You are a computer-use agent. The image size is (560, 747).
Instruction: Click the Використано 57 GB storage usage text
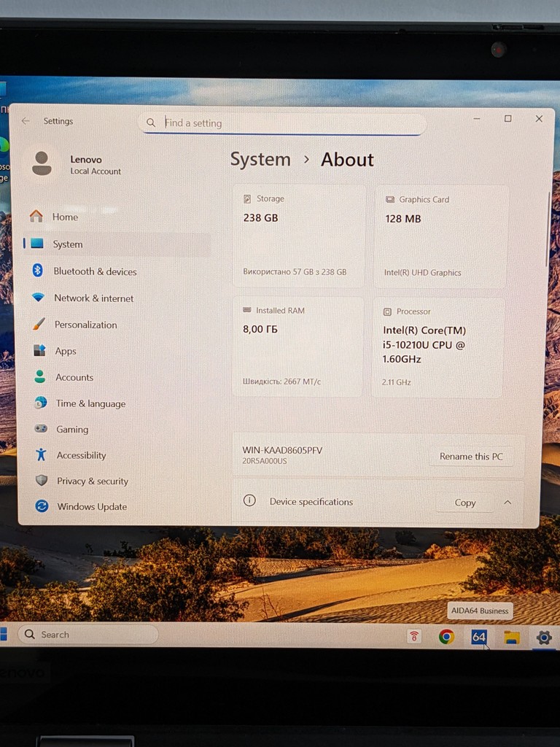click(295, 271)
